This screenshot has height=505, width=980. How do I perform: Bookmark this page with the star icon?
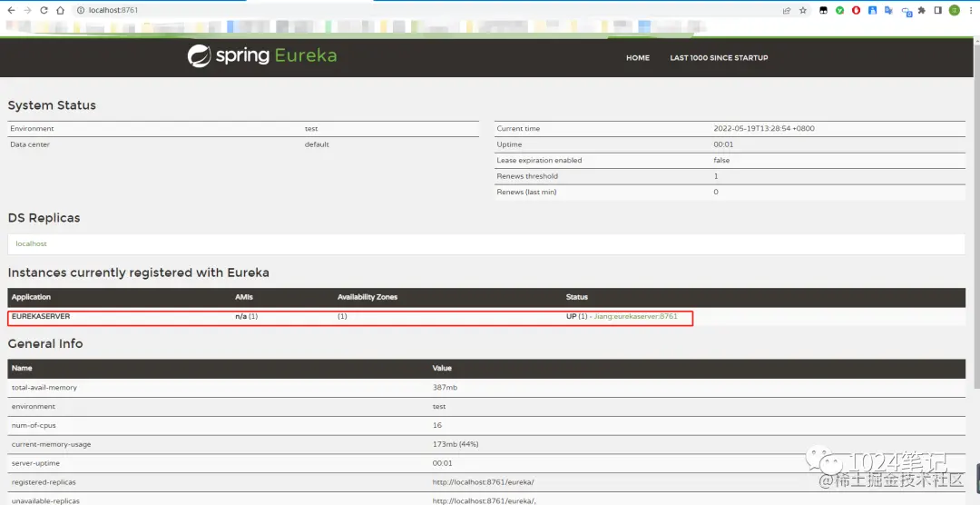click(x=802, y=11)
